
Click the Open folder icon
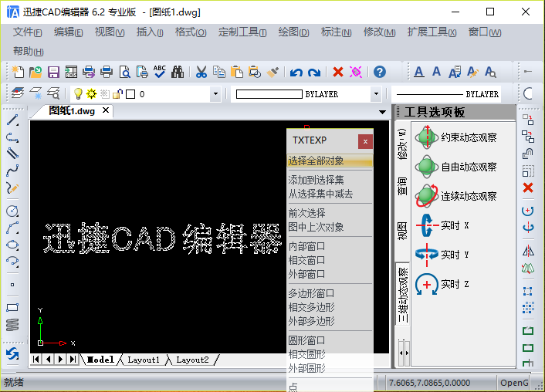pyautogui.click(x=36, y=72)
